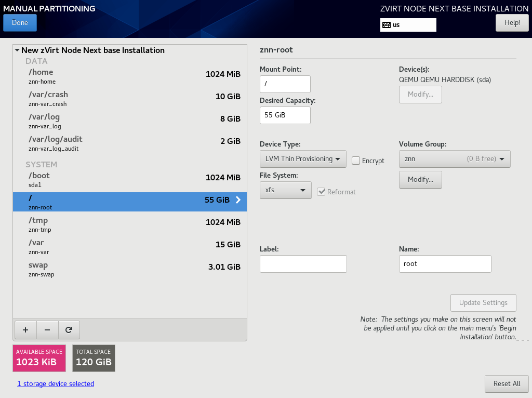Open the Device Type dropdown
This screenshot has height=398, width=532.
click(x=303, y=159)
